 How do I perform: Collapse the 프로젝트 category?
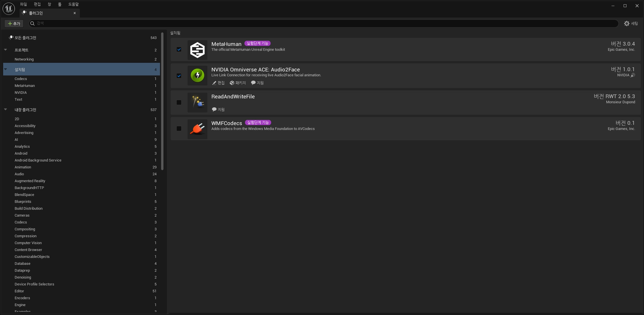point(5,50)
